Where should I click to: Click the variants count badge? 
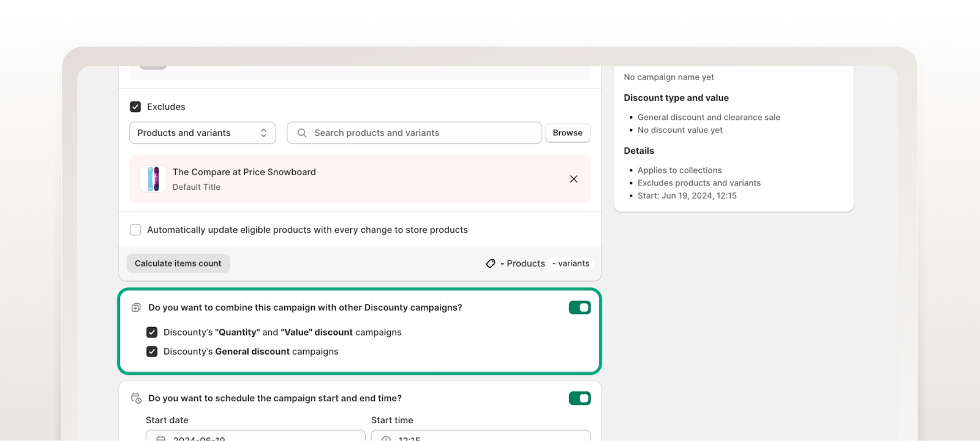571,263
